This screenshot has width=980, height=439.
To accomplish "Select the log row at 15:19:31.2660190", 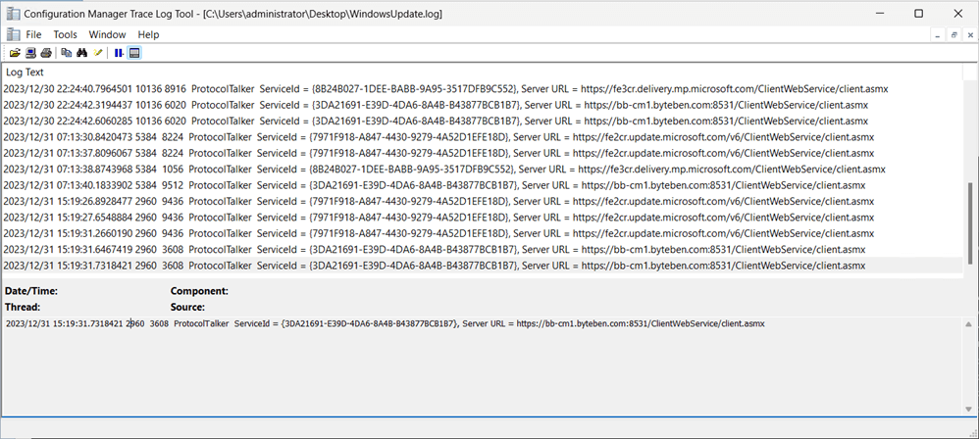I will [x=482, y=233].
